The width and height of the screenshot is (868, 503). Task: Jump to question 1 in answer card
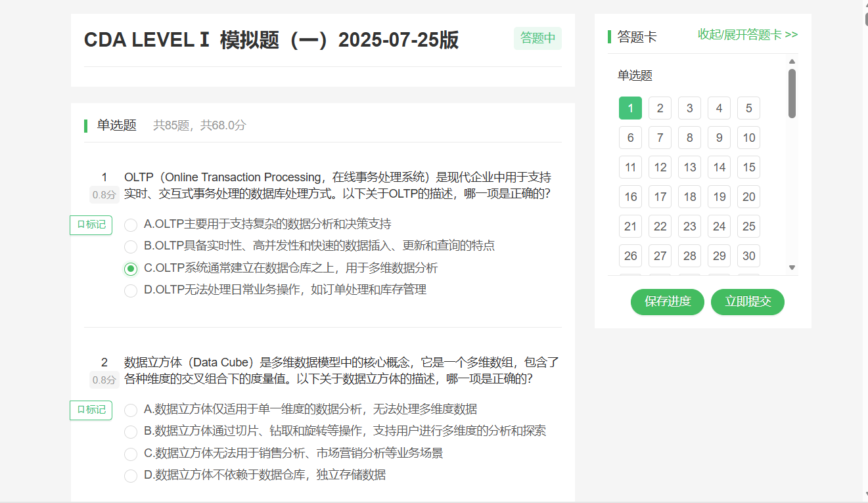(x=630, y=108)
